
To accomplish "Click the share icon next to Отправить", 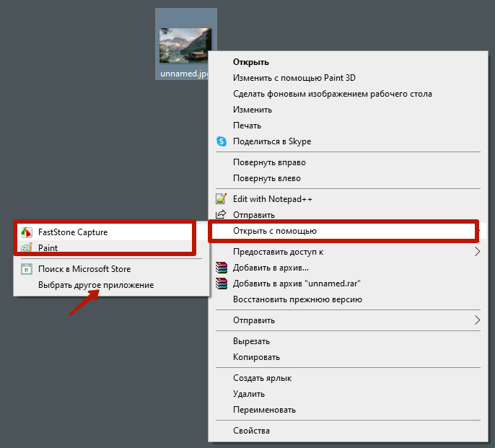I will [x=222, y=214].
